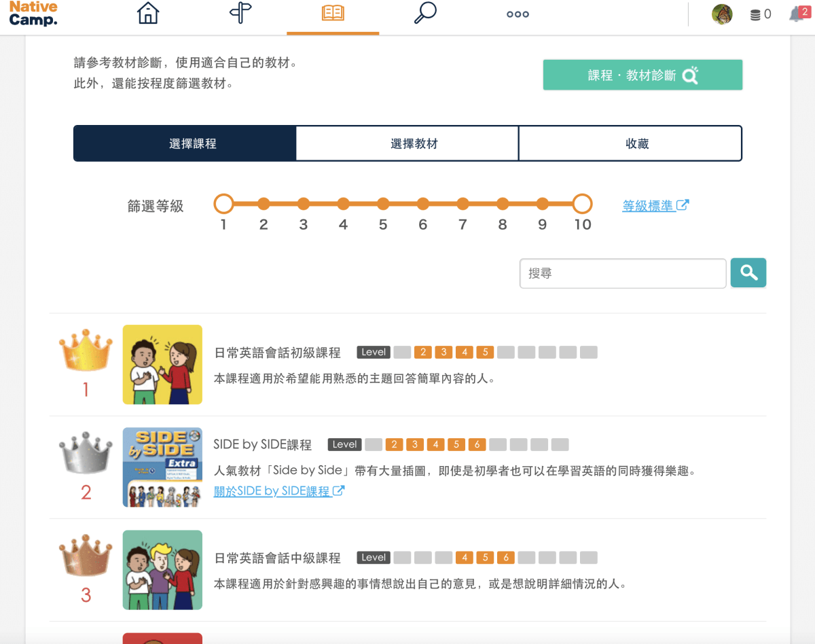Switch to the 選擇教材 tab
815x644 pixels.
click(407, 143)
